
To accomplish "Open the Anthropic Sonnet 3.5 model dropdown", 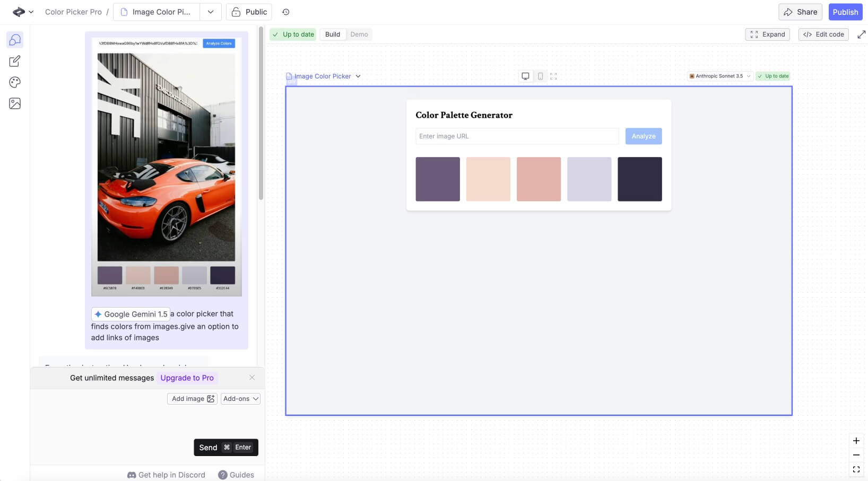I will [x=719, y=76].
